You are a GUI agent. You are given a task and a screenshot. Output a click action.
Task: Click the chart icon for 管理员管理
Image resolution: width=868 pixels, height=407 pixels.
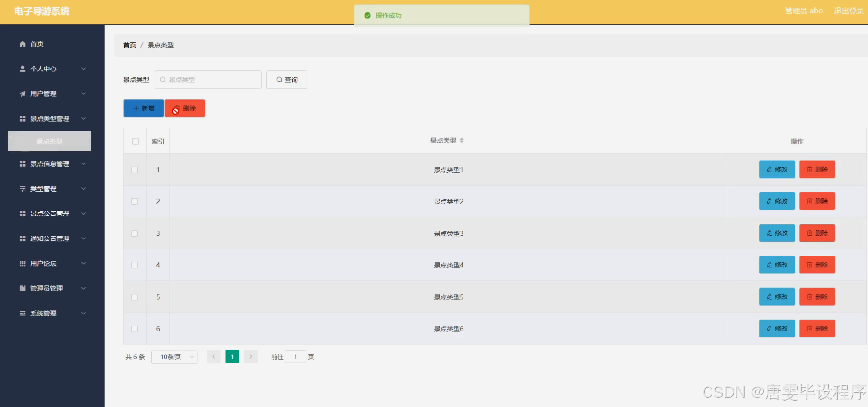[23, 288]
